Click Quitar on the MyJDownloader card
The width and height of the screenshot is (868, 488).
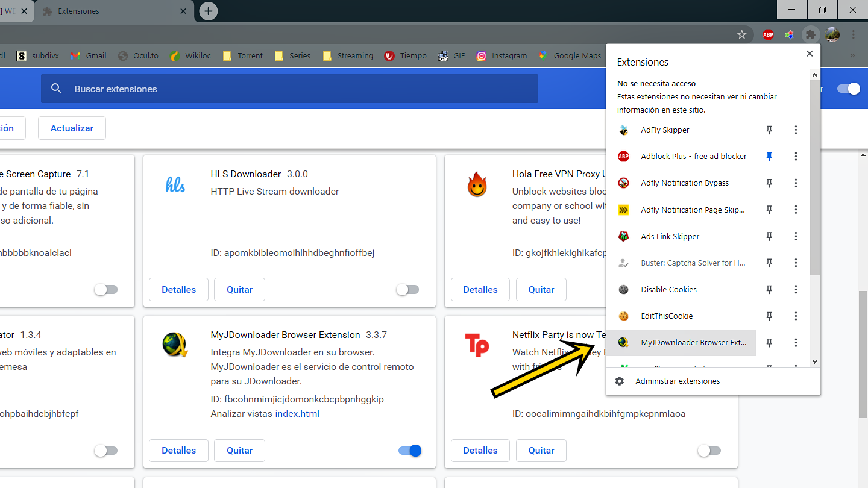pos(239,451)
